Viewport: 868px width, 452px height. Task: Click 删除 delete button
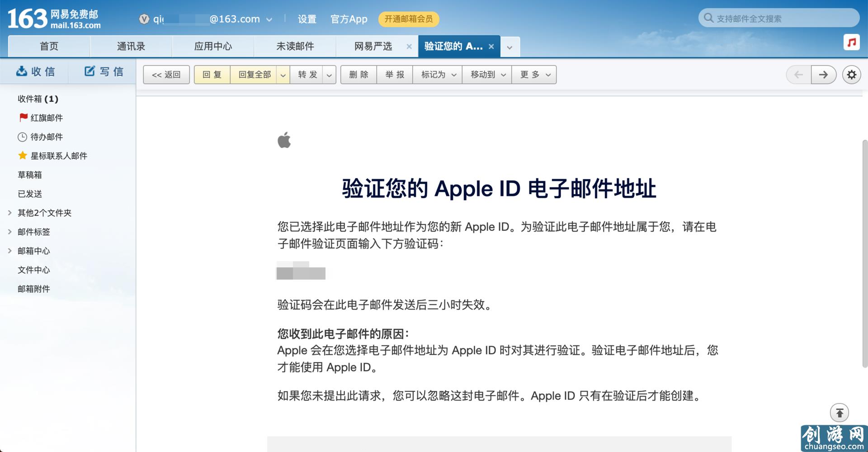pos(359,75)
